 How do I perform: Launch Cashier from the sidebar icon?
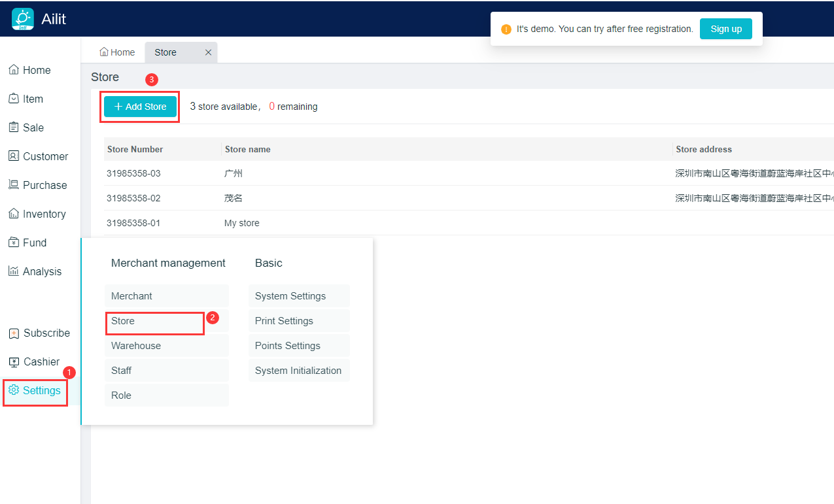(x=14, y=362)
